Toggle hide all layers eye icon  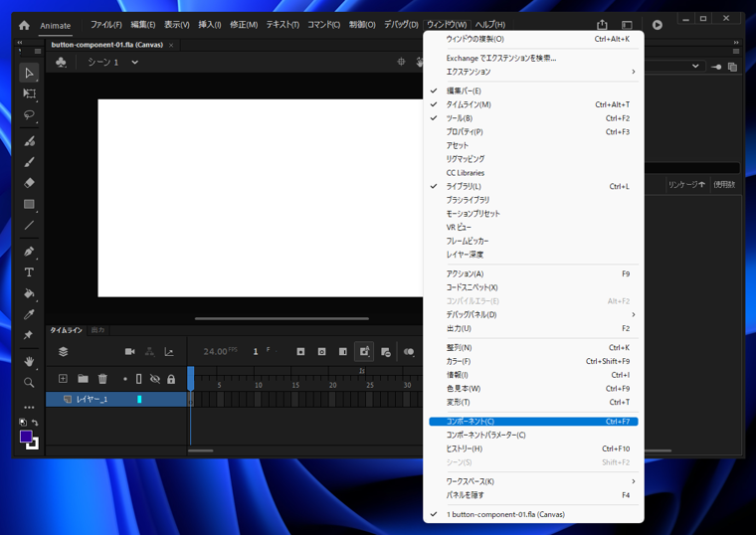(x=155, y=379)
